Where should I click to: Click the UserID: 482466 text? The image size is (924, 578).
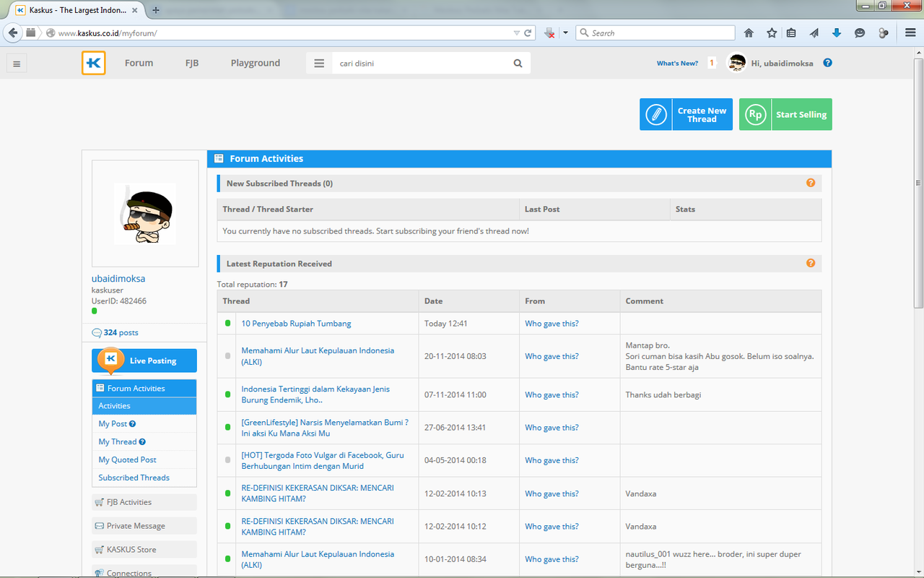[x=119, y=301]
